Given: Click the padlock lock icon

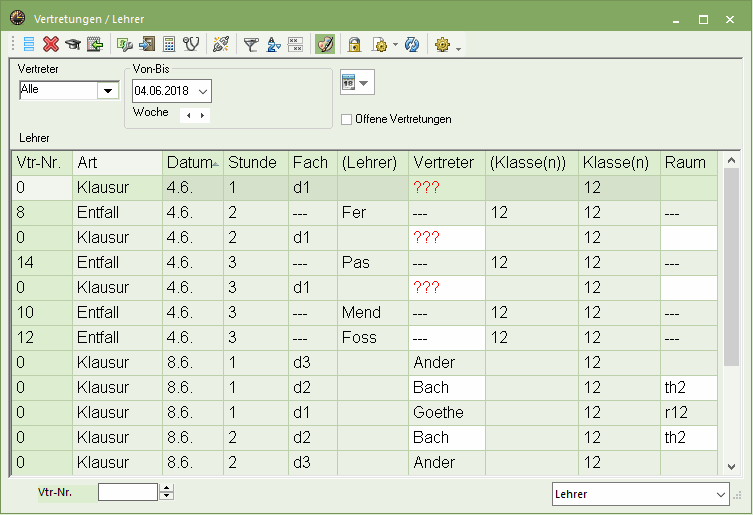Looking at the screenshot, I should click(354, 44).
